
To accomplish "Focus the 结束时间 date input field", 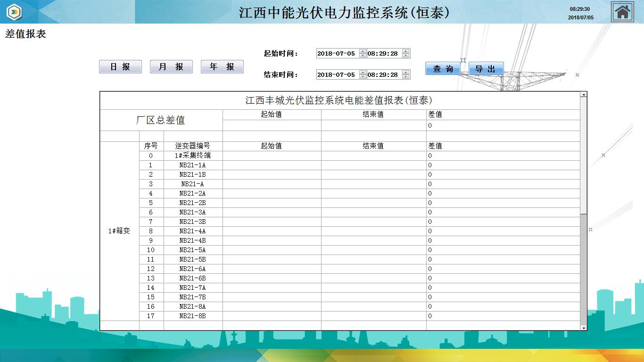I will [x=337, y=74].
